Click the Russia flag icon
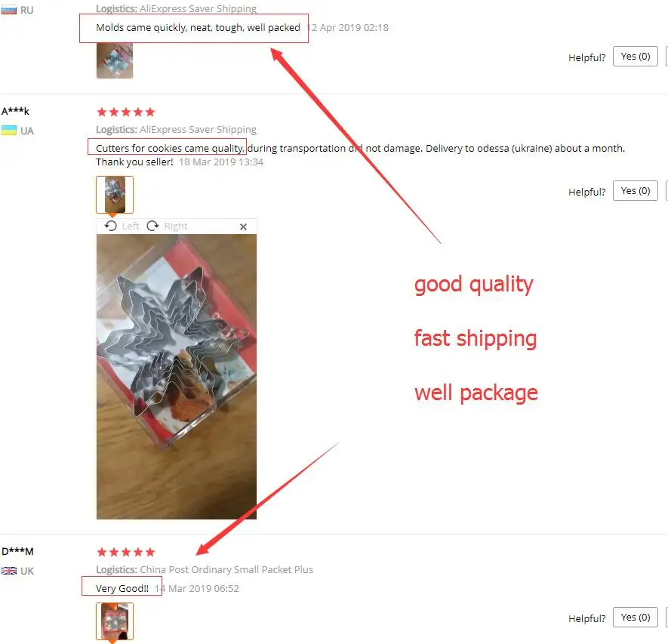668x644 pixels. click(x=9, y=10)
